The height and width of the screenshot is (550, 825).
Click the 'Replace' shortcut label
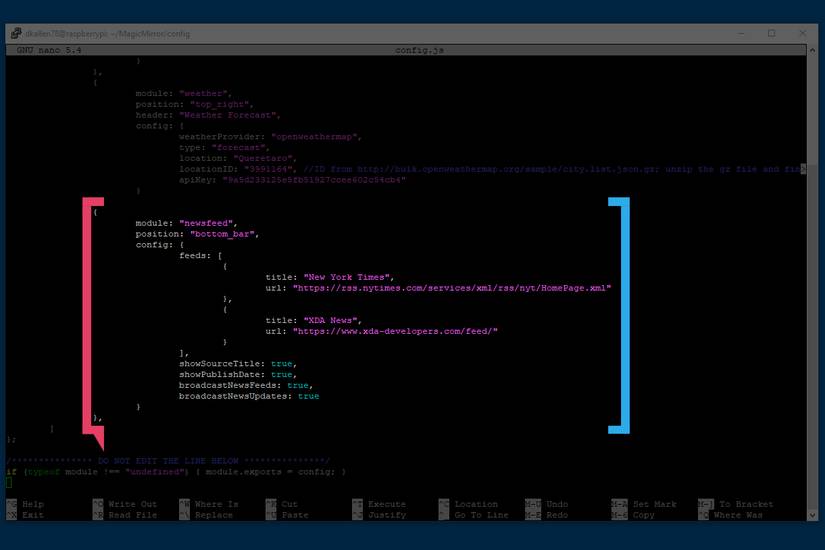tap(214, 515)
